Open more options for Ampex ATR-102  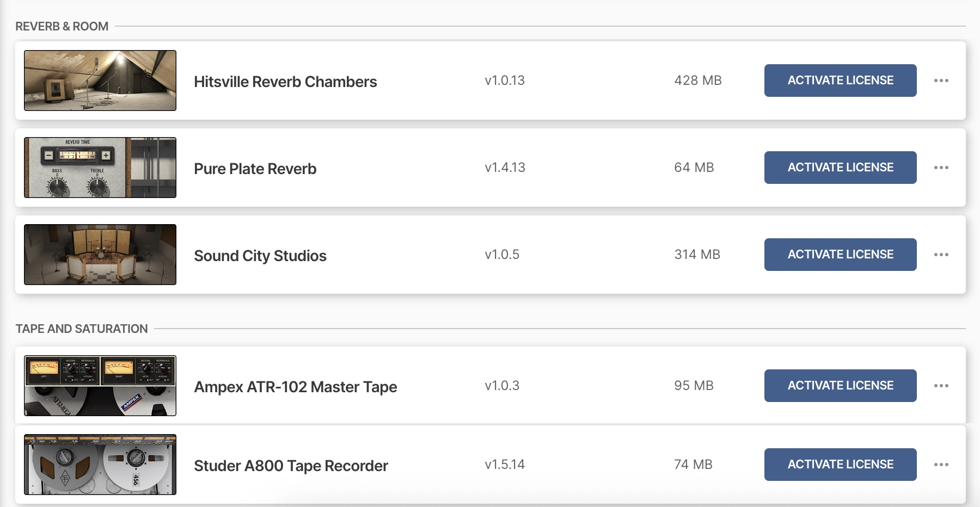tap(941, 386)
